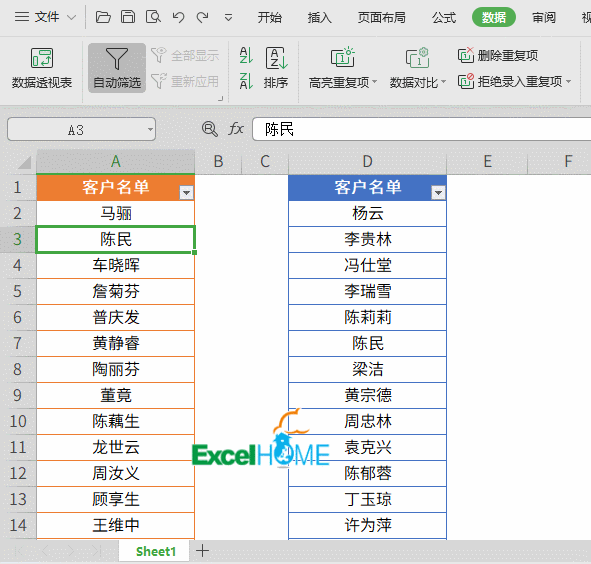Expand the 高亮重复项 dropdown arrow
This screenshot has width=591, height=564.
375,81
